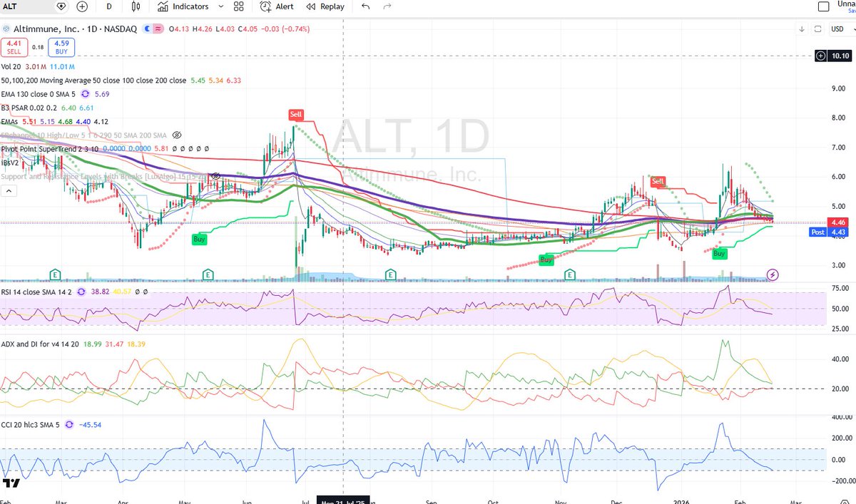
Task: Click the lightning bolt icon near the volume bars
Action: (x=773, y=274)
